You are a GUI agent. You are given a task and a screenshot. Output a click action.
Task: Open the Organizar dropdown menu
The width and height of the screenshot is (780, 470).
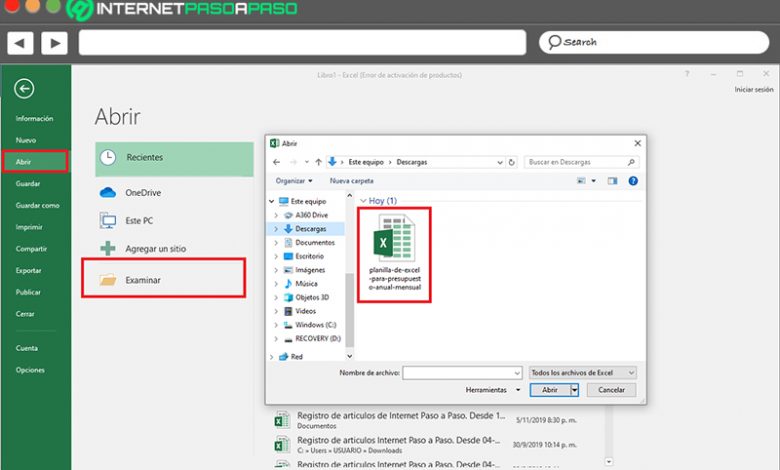tap(294, 181)
